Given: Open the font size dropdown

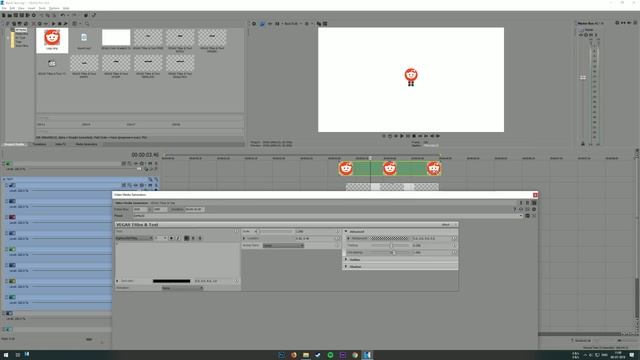Looking at the screenshot, I should 161,238.
